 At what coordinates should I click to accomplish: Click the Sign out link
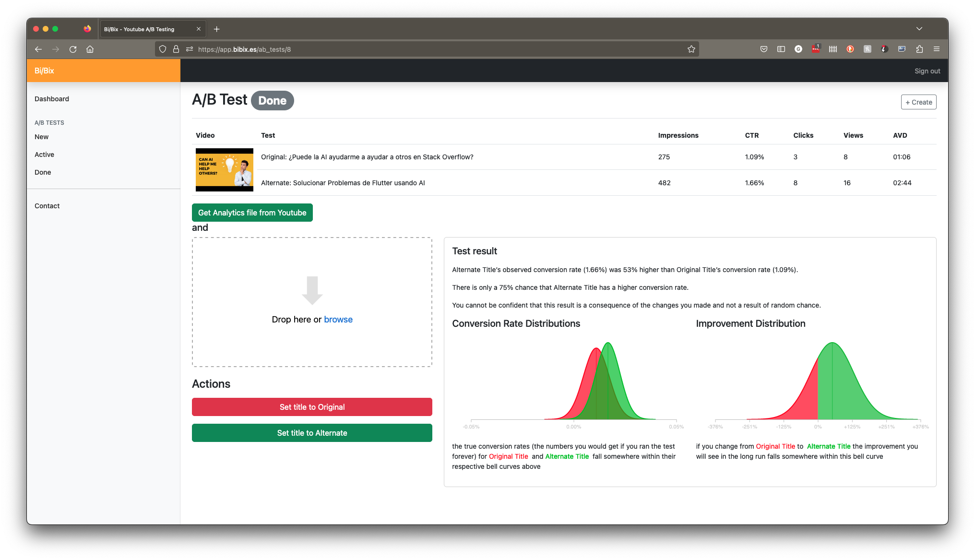click(x=927, y=71)
